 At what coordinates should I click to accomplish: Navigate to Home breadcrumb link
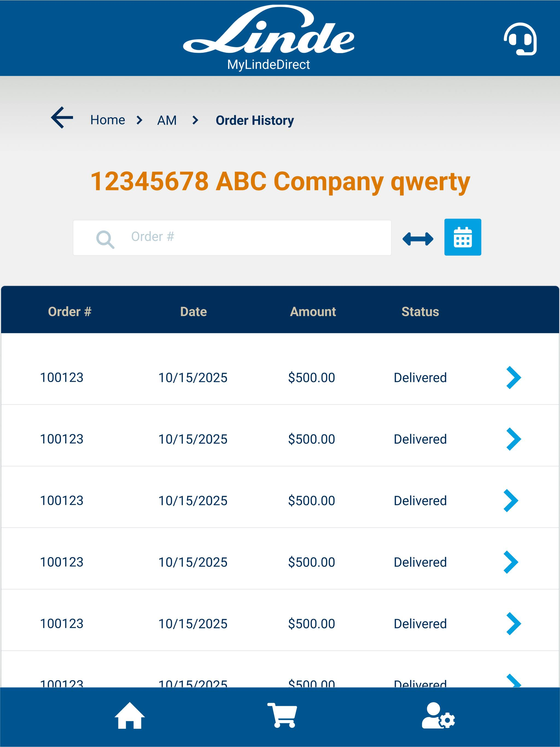pos(108,120)
